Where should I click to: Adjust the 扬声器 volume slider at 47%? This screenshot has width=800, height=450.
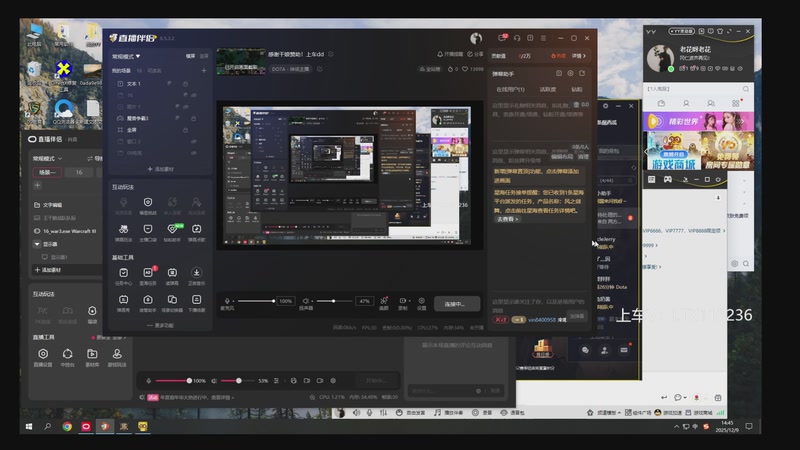click(335, 301)
